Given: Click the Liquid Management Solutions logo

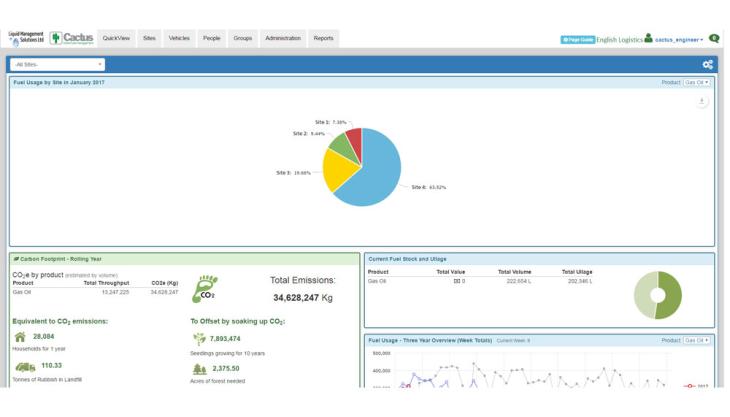Looking at the screenshot, I should (x=26, y=38).
